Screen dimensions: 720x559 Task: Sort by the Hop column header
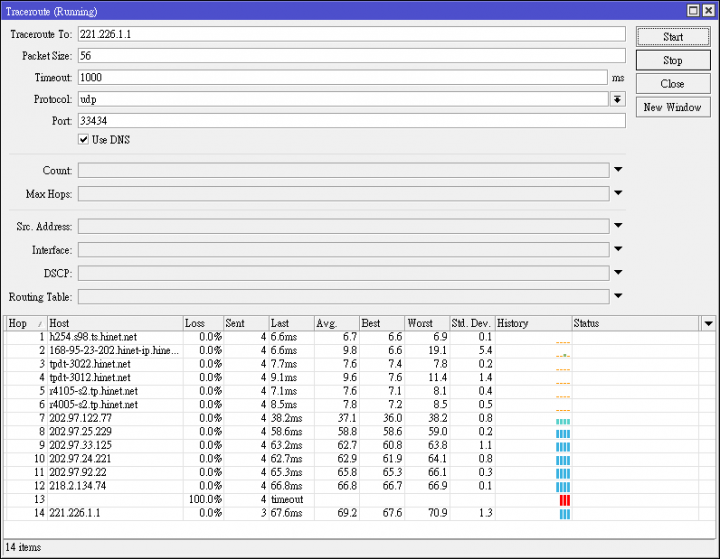[25, 323]
